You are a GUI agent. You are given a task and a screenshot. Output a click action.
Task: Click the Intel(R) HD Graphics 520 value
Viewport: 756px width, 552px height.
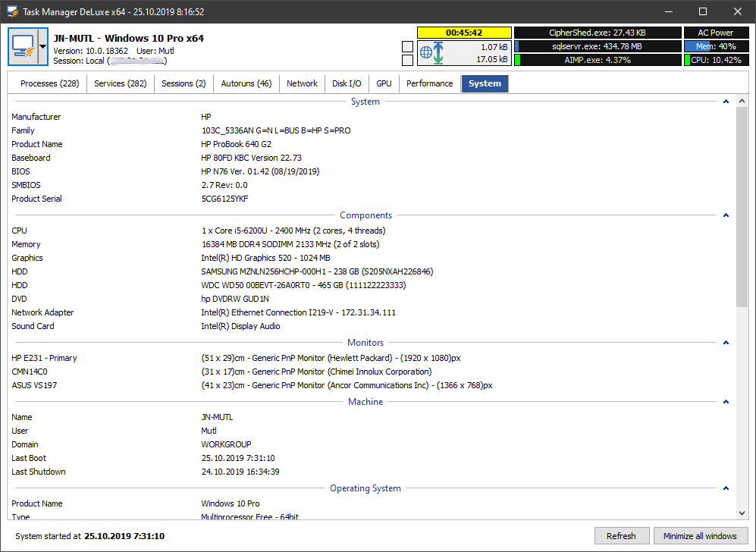(x=265, y=258)
